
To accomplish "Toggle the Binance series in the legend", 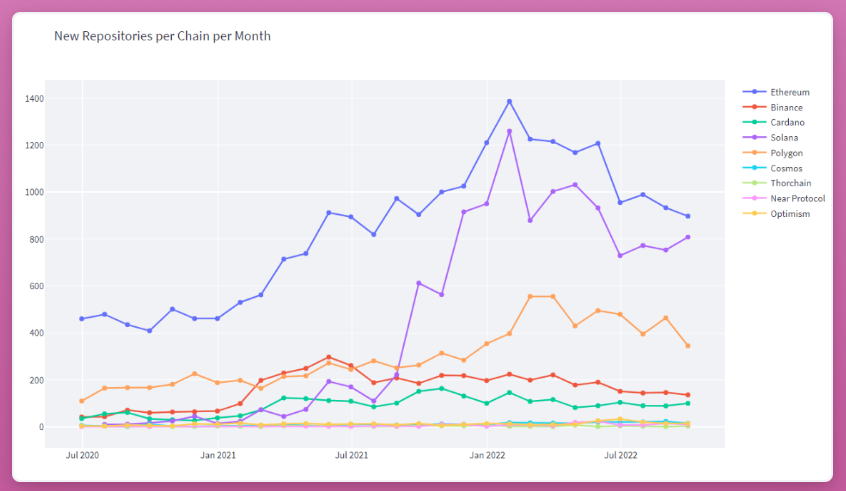I will [773, 107].
